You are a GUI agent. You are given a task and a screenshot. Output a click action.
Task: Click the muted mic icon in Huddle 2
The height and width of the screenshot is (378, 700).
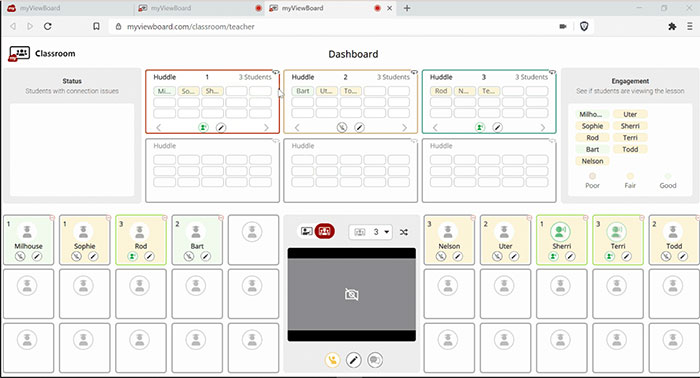click(342, 128)
